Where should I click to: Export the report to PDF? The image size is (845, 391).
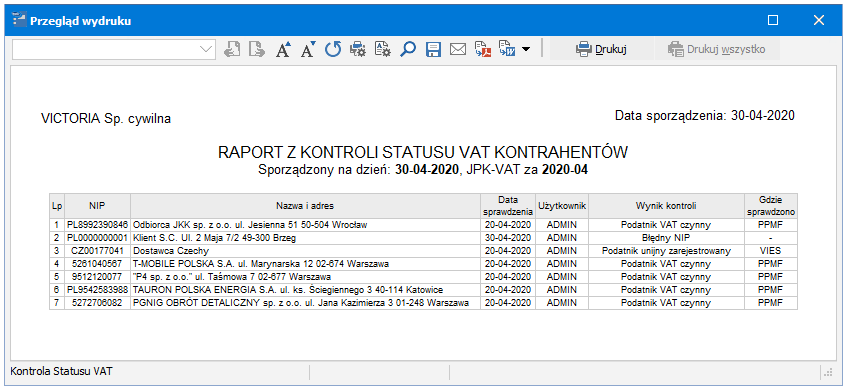pyautogui.click(x=482, y=50)
